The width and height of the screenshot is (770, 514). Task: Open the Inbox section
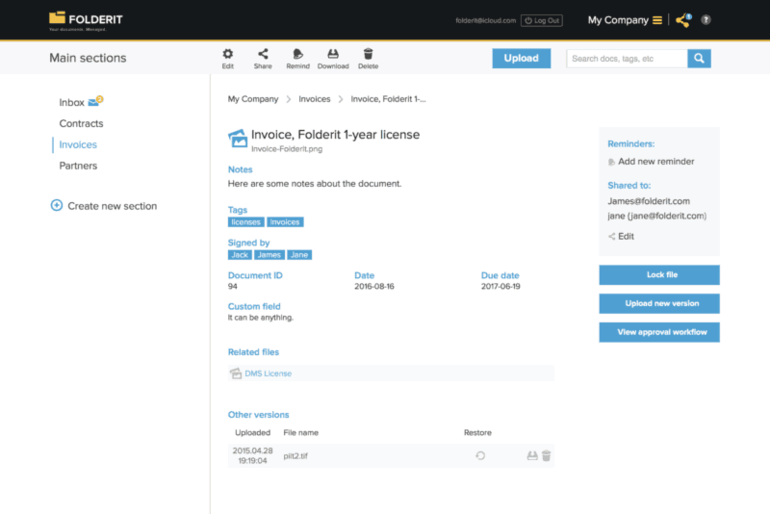[72, 103]
